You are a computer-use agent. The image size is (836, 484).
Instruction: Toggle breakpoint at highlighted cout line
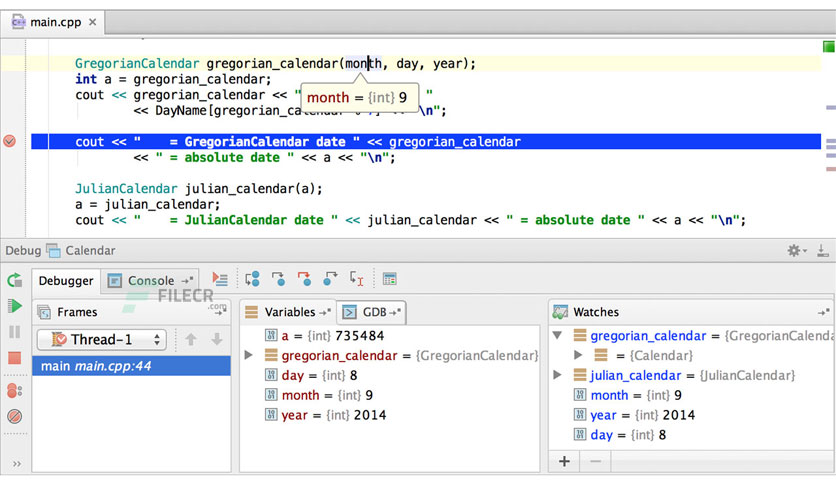pyautogui.click(x=10, y=141)
